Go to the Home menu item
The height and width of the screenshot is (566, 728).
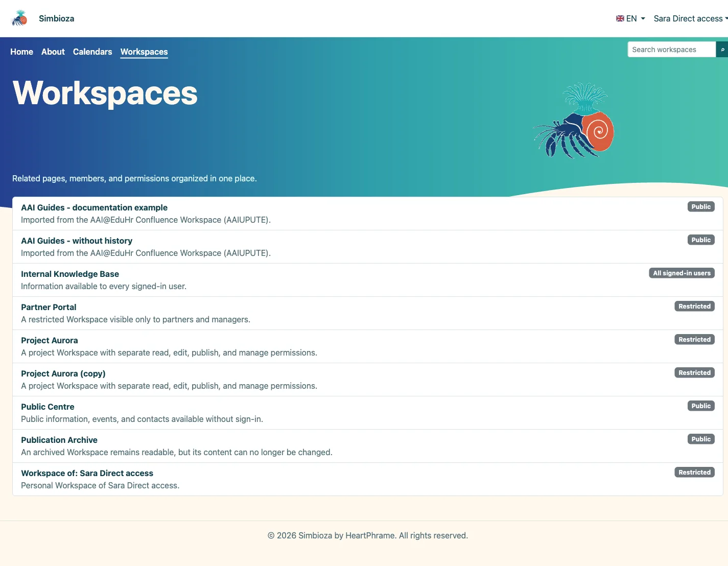(x=21, y=52)
